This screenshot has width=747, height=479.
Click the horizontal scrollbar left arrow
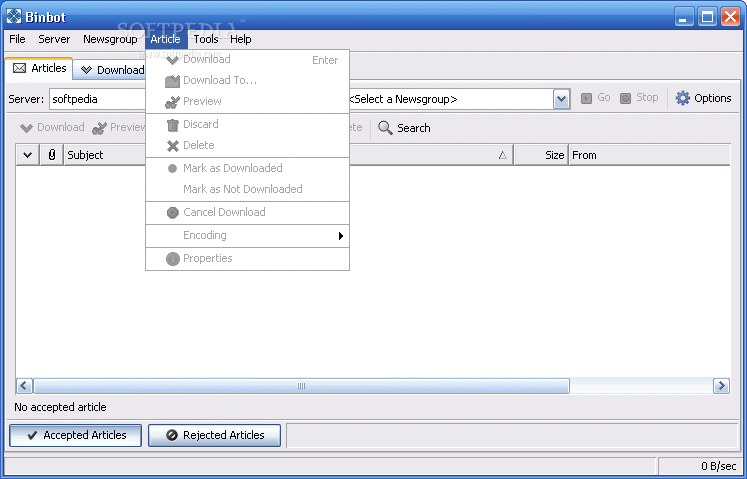click(x=24, y=386)
